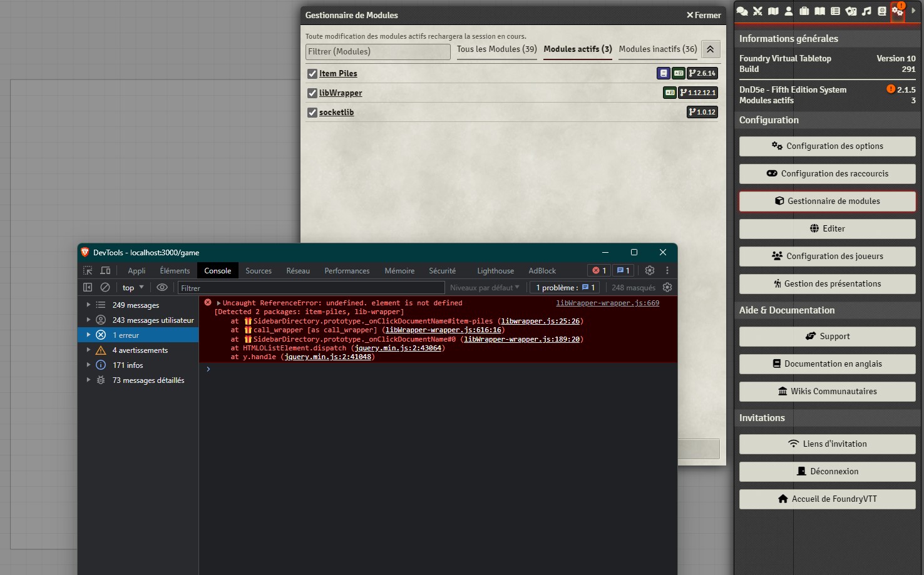Disable the Item Piles module checkbox
The height and width of the screenshot is (575, 924).
(x=312, y=73)
